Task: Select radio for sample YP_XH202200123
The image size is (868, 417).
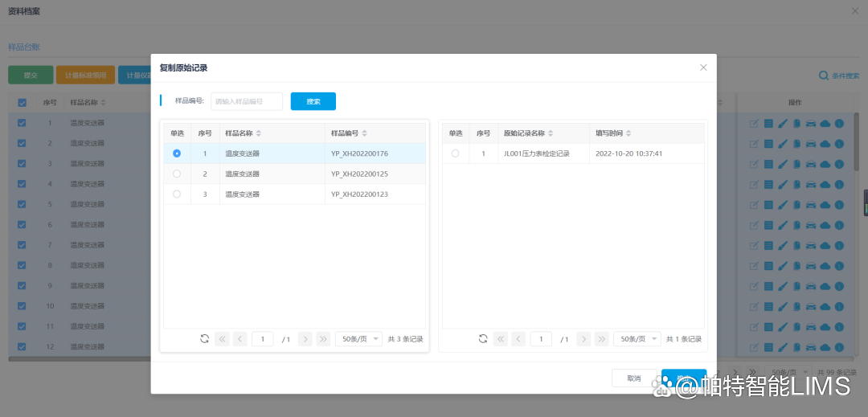Action: pos(177,194)
